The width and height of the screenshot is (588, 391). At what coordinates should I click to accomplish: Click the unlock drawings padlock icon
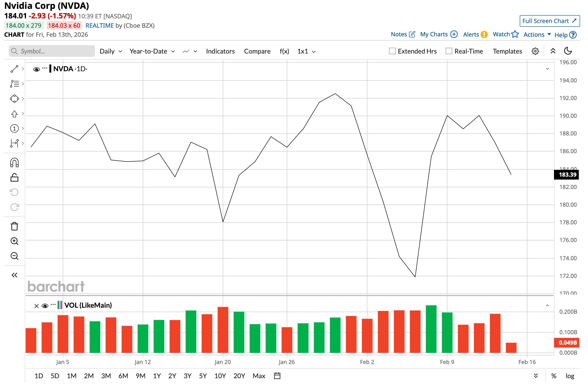coord(14,178)
